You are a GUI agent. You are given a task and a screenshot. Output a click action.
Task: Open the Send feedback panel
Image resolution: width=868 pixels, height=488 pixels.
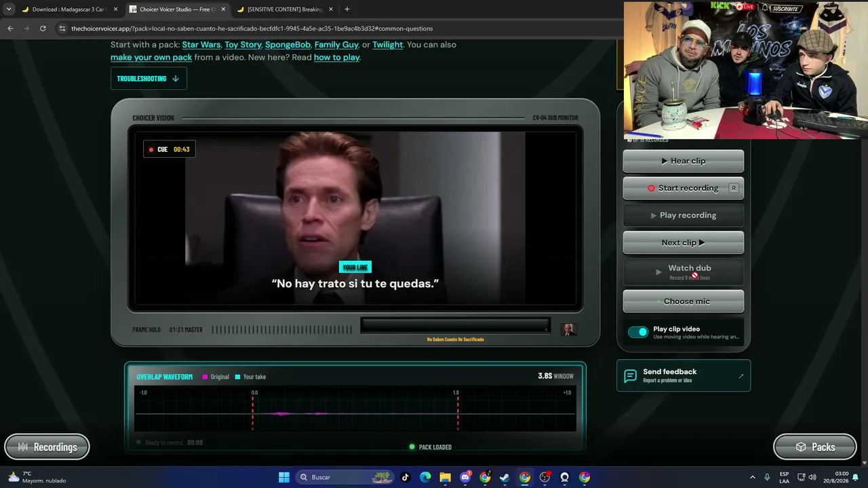(x=684, y=375)
